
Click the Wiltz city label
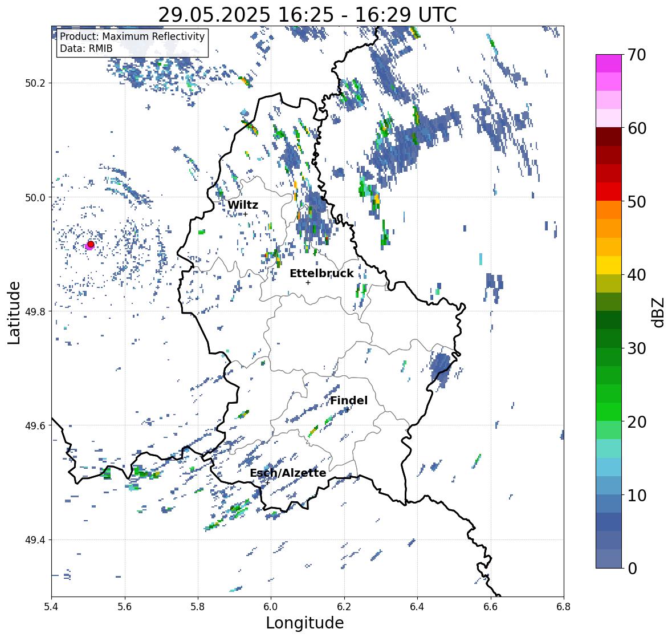pyautogui.click(x=243, y=205)
